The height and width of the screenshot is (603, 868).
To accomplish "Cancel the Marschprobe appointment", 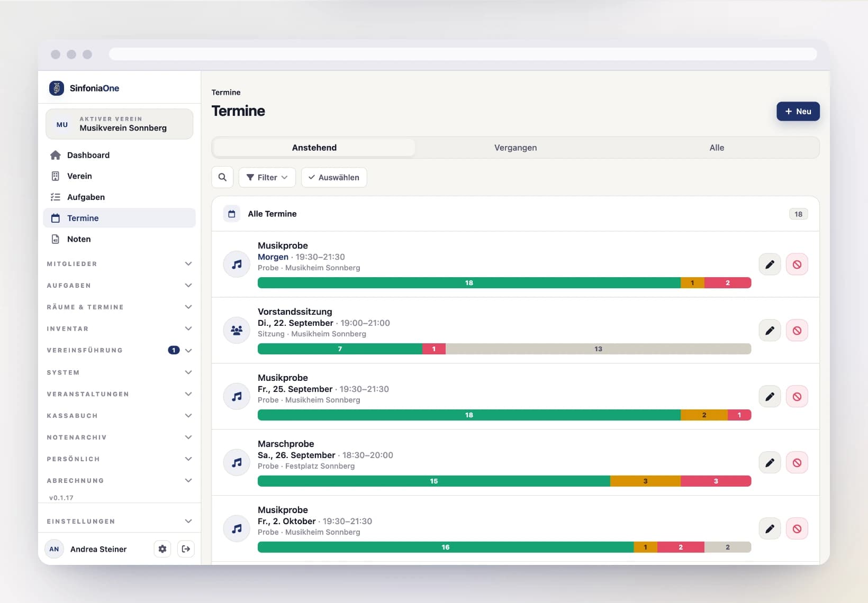I will [797, 463].
